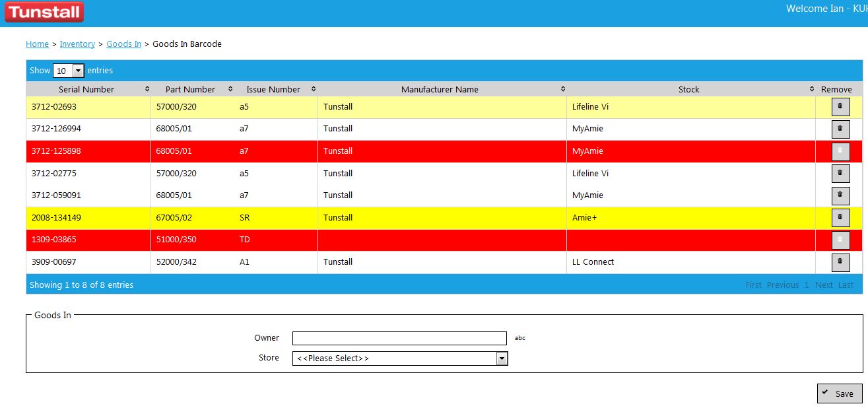Open the Inventory breadcrumb link

pyautogui.click(x=77, y=44)
